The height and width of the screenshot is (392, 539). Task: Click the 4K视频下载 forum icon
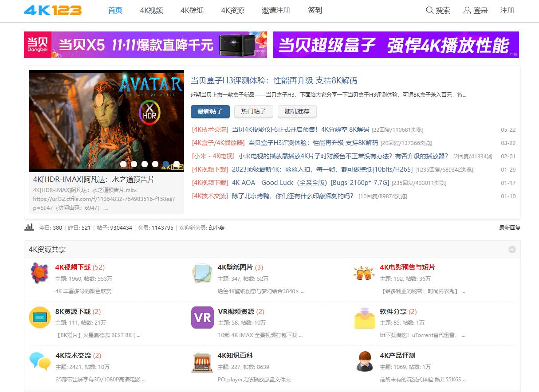[39, 273]
